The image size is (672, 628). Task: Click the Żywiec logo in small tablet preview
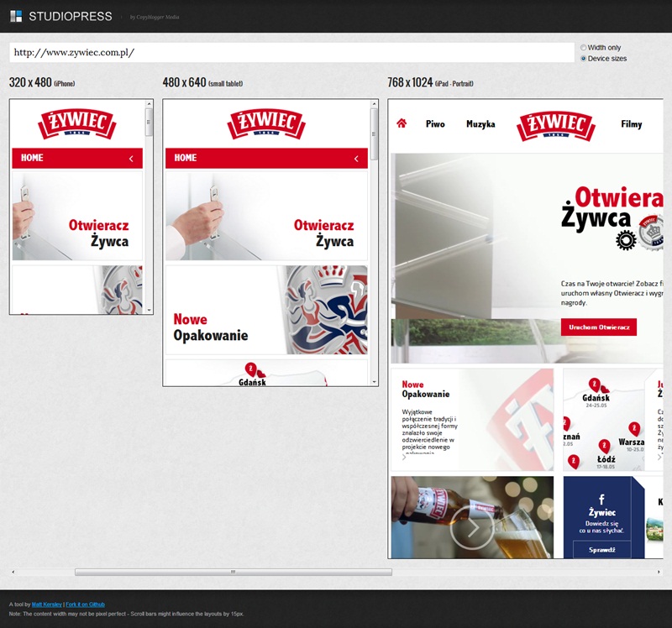pos(266,125)
